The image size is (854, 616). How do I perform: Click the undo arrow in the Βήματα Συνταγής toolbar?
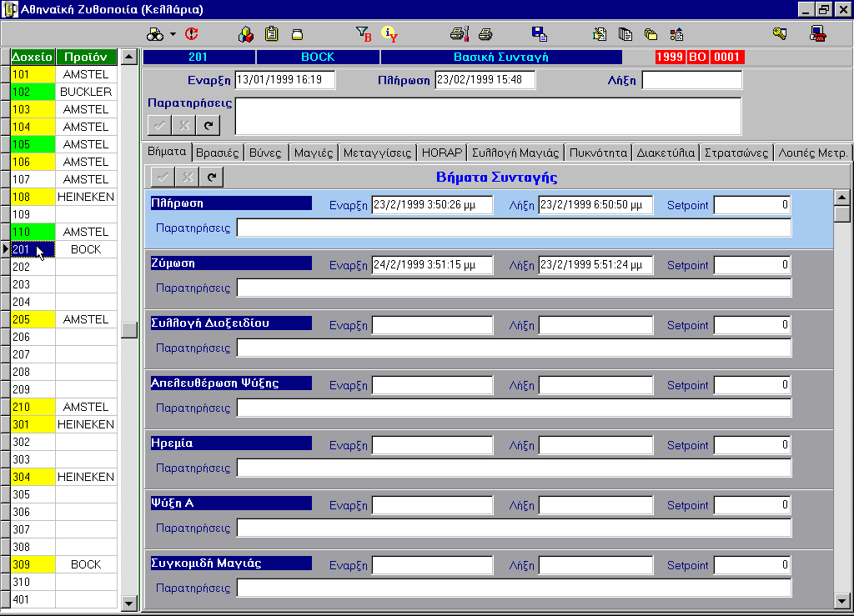tap(212, 177)
